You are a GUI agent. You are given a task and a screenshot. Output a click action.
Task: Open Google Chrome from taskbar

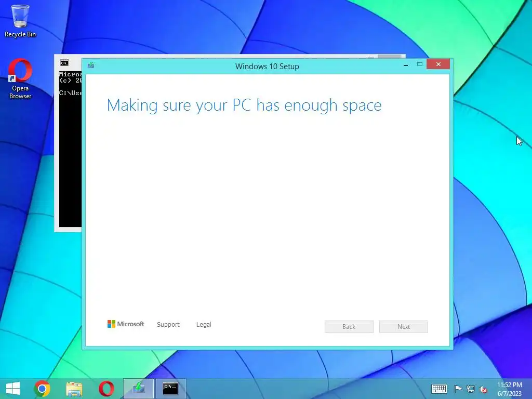pos(42,389)
